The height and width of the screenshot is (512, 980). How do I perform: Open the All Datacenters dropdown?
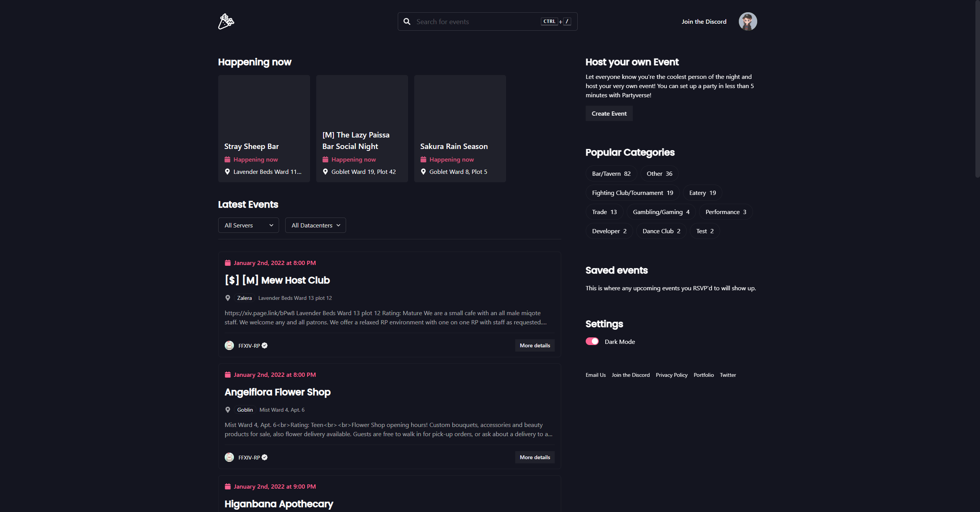click(x=315, y=225)
